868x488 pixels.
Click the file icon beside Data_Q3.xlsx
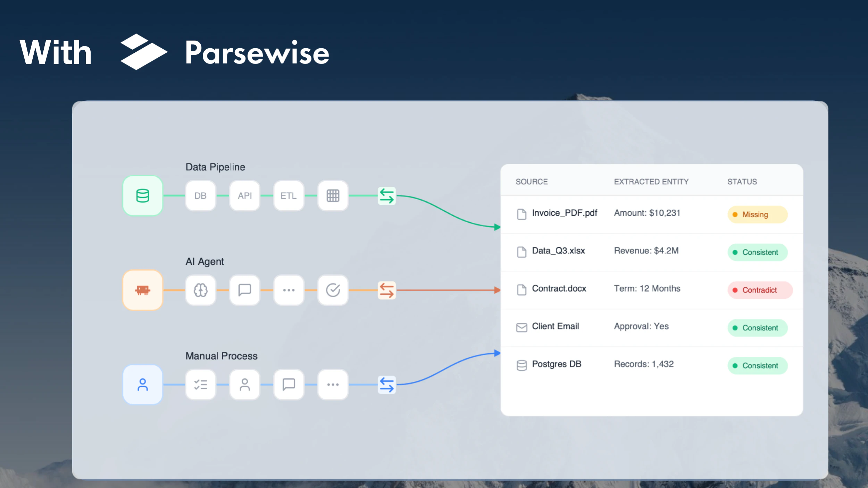[x=521, y=252]
